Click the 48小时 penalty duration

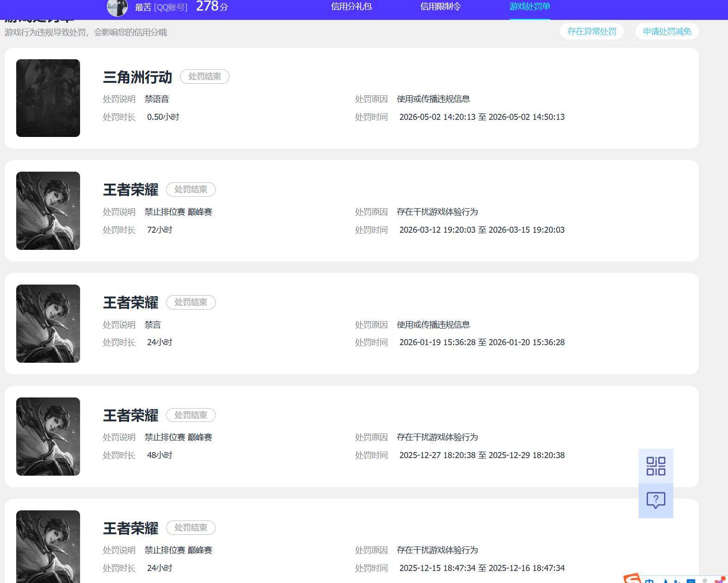[x=160, y=455]
